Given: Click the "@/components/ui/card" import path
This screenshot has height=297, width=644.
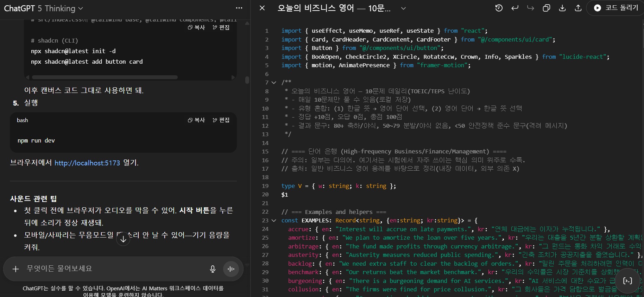Looking at the screenshot, I should (515, 39).
